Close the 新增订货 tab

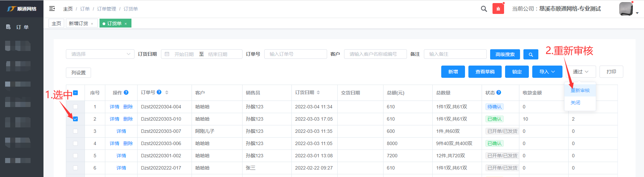coord(92,24)
